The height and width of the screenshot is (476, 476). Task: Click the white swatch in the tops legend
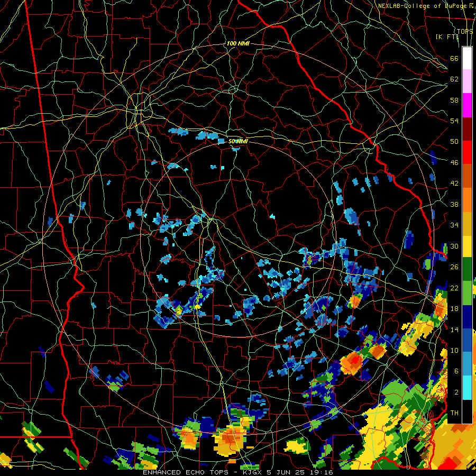(x=467, y=58)
